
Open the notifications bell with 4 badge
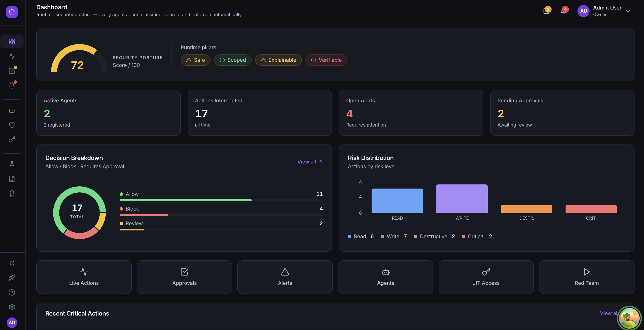(563, 11)
